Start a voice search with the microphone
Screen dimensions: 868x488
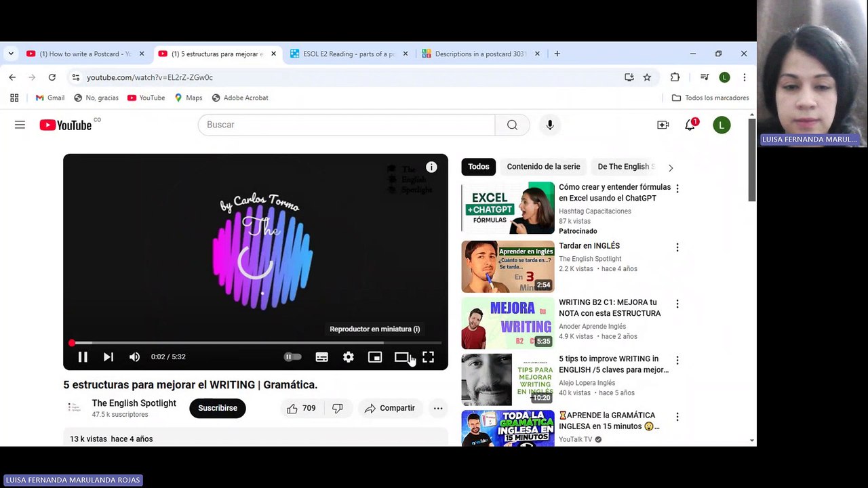pyautogui.click(x=550, y=125)
